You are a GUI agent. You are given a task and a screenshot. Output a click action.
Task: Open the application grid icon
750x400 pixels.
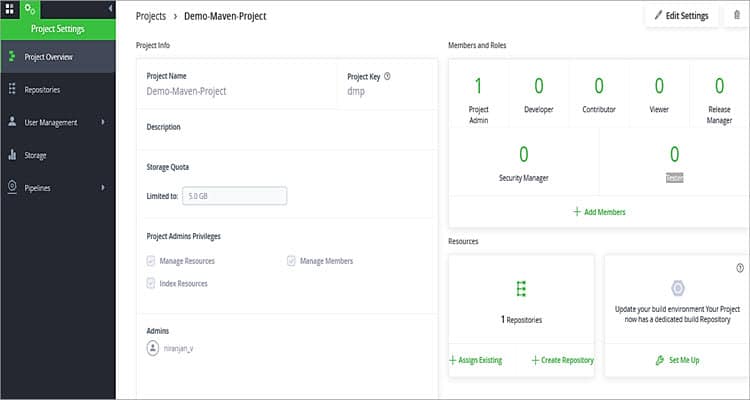[x=9, y=8]
